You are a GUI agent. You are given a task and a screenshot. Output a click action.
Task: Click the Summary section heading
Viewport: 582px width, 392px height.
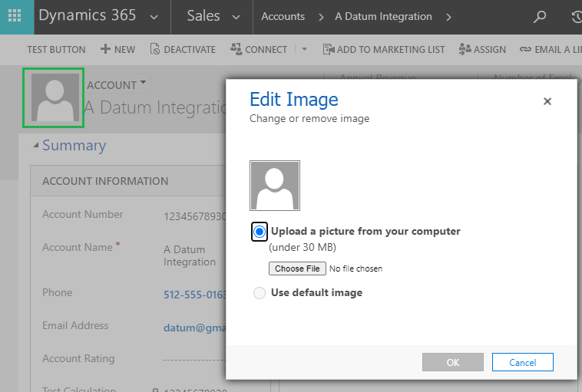[74, 146]
